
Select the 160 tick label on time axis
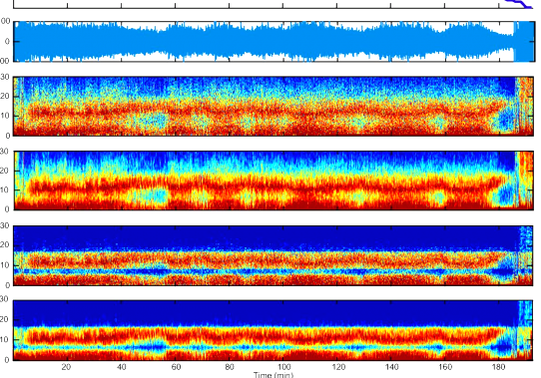click(445, 367)
